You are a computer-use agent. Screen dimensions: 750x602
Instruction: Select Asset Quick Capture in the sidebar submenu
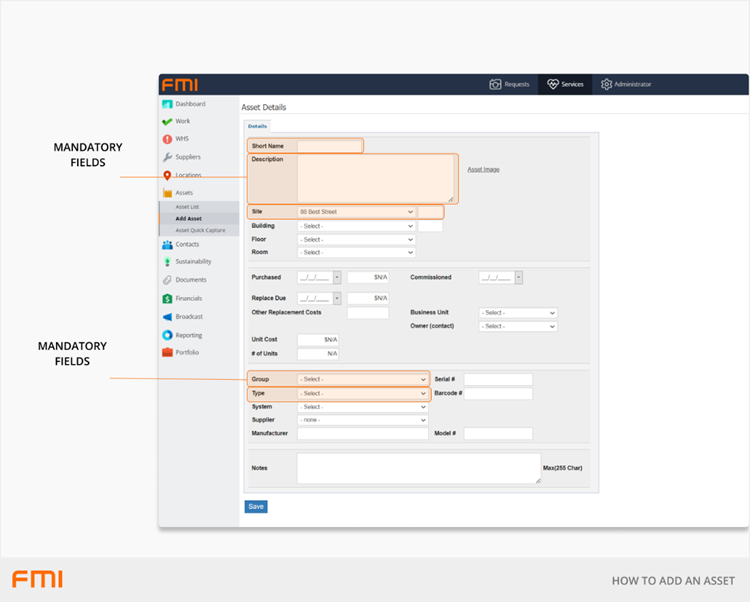(x=200, y=230)
